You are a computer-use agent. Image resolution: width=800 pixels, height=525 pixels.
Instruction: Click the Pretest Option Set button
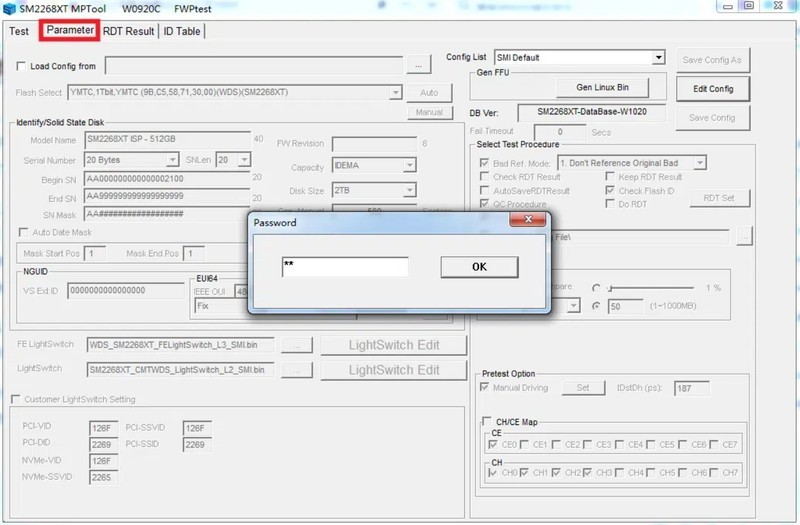(583, 388)
